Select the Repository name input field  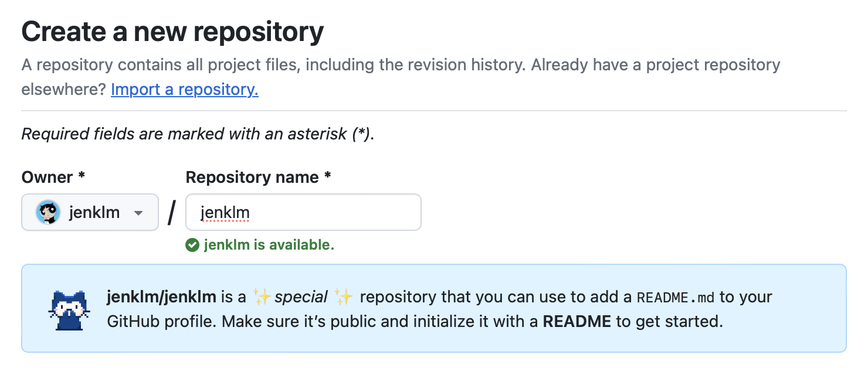pos(303,212)
